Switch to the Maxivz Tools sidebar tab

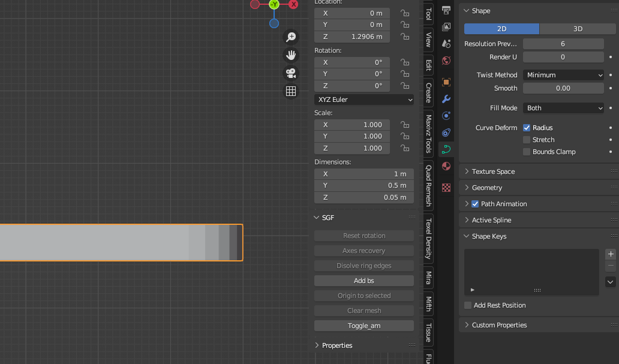(x=428, y=133)
